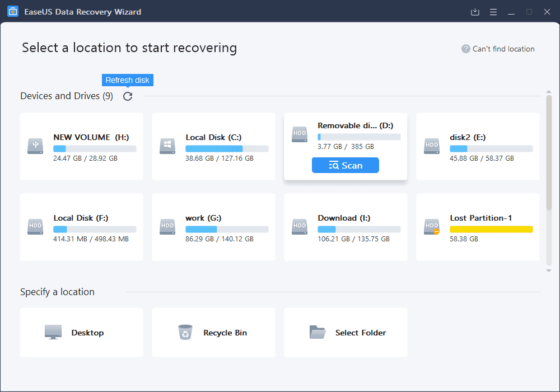560x392 pixels.
Task: Select the Local Disk (F:) drive
Action: pos(81,227)
